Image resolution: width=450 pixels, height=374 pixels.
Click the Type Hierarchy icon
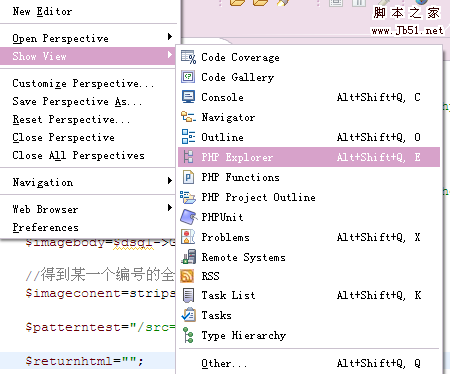(188, 335)
